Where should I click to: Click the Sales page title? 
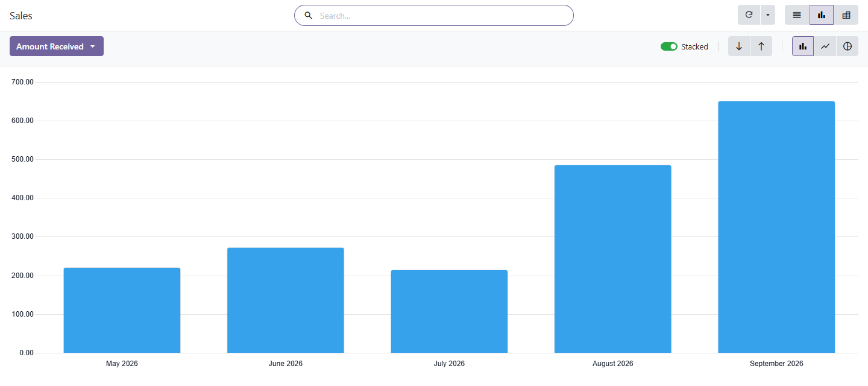click(x=21, y=16)
